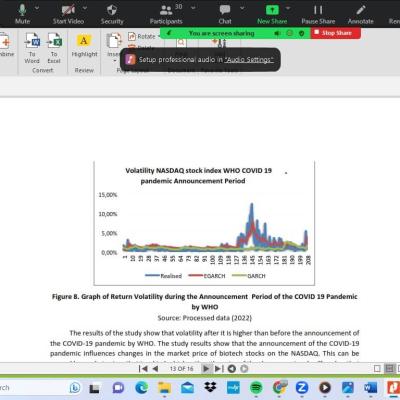Open the dropdown arrow under Insert
The width and height of the screenshot is (400, 400).
(115, 61)
